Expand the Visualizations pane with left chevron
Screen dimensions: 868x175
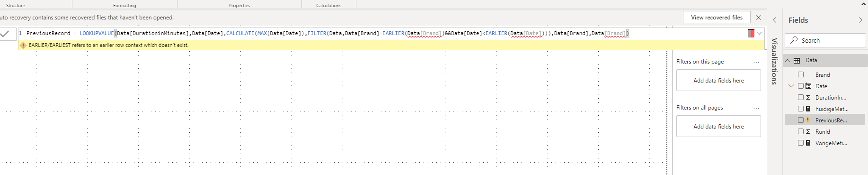[775, 20]
